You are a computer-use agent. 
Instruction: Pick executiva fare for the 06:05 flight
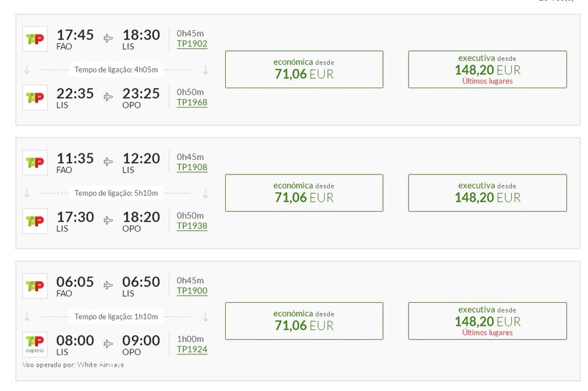487,320
